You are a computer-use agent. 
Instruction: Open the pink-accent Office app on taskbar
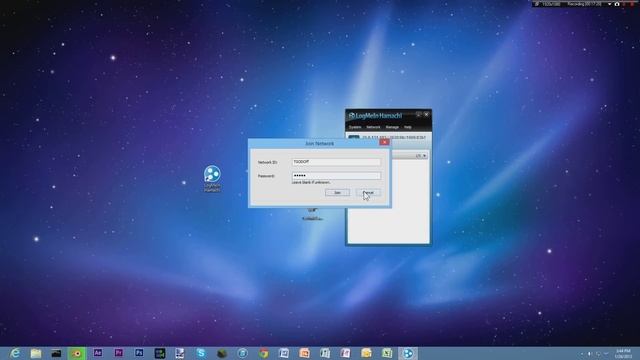coord(345,353)
